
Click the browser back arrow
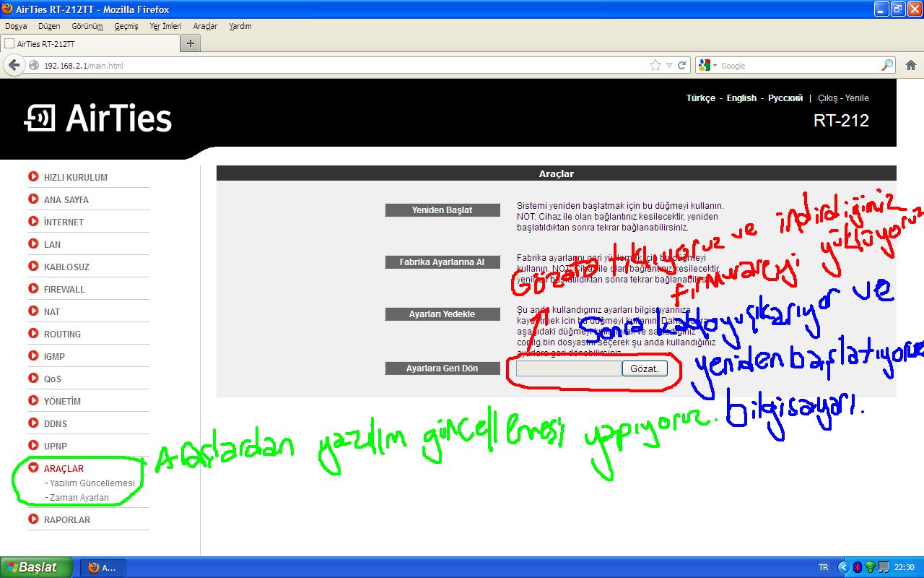coord(14,65)
